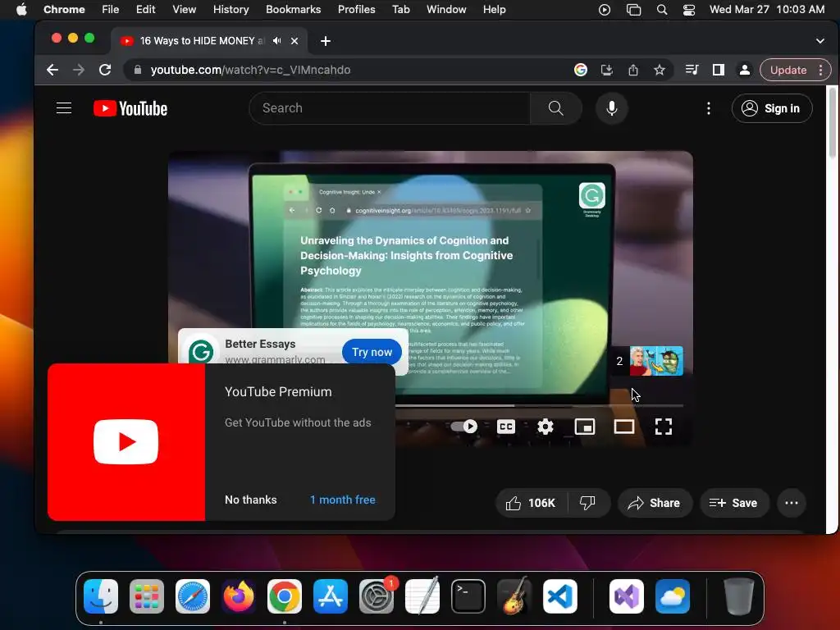Open Terminal from the Dock

pos(468,596)
